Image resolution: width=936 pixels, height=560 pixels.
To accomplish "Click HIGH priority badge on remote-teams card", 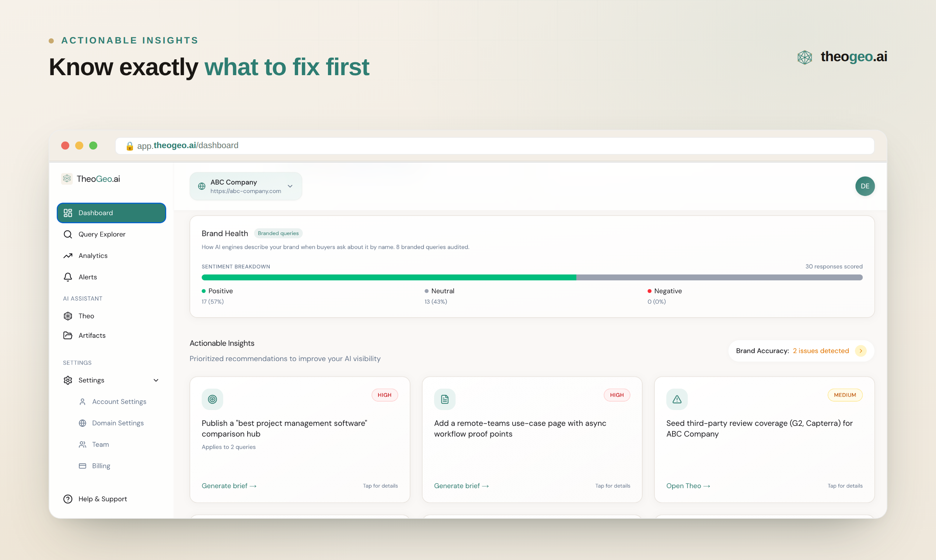I will pyautogui.click(x=617, y=395).
